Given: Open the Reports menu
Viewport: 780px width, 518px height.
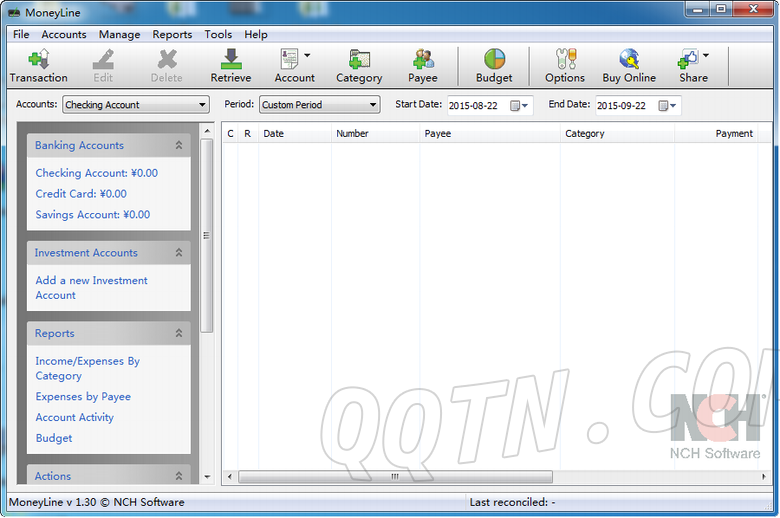Looking at the screenshot, I should (172, 34).
